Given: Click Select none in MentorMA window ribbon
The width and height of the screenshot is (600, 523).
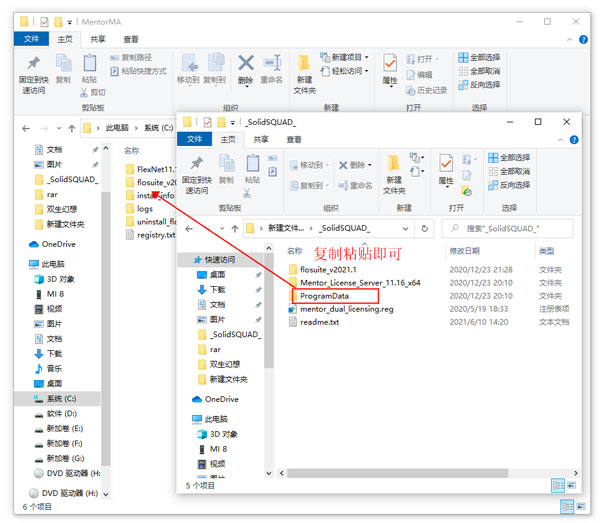Looking at the screenshot, I should 478,71.
